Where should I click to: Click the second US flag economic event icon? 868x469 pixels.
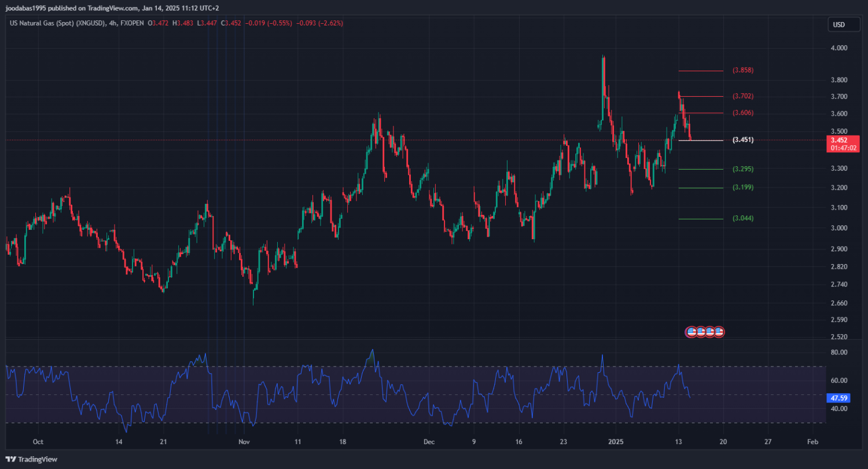[x=700, y=332]
